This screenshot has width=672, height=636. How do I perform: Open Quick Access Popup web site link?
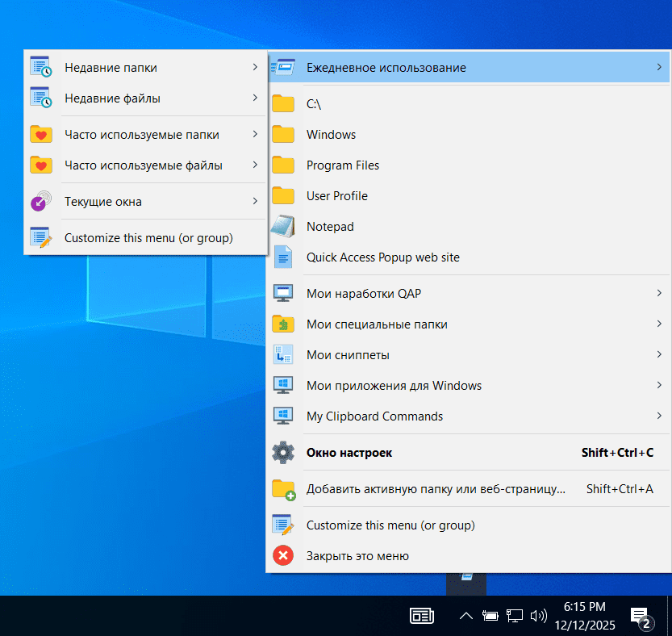382,257
